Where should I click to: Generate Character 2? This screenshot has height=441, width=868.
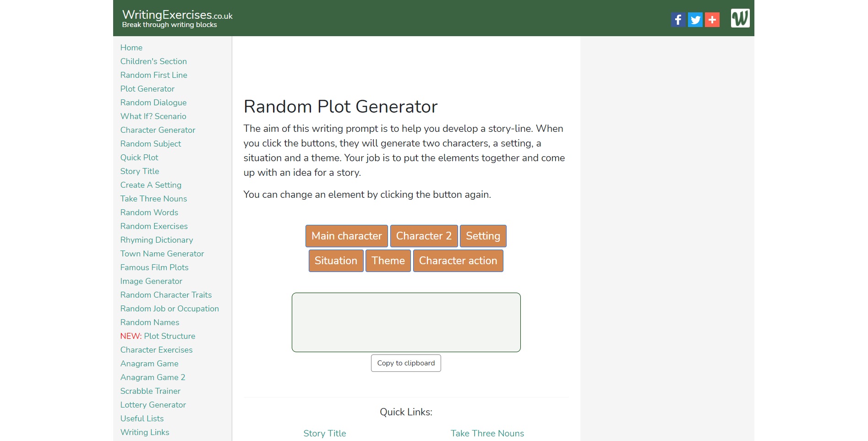click(424, 236)
